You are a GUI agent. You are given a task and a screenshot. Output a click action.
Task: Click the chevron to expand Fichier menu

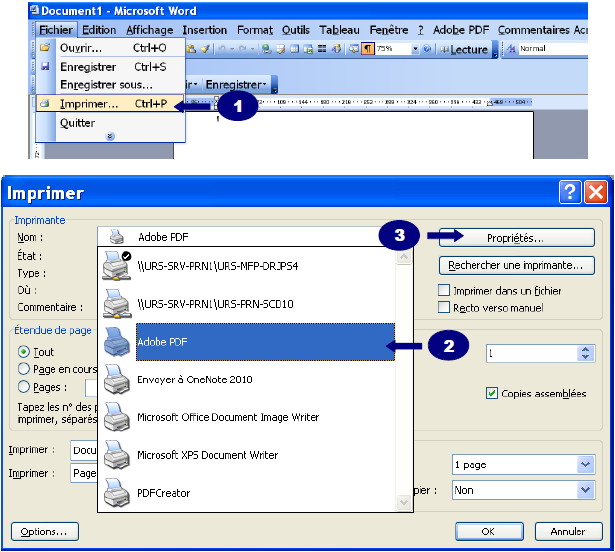point(110,136)
